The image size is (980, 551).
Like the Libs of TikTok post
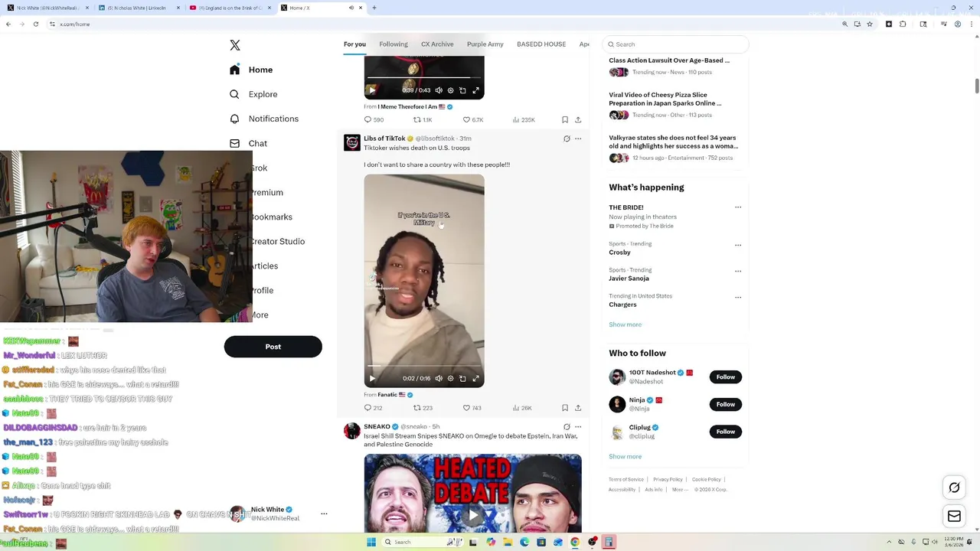click(x=472, y=408)
